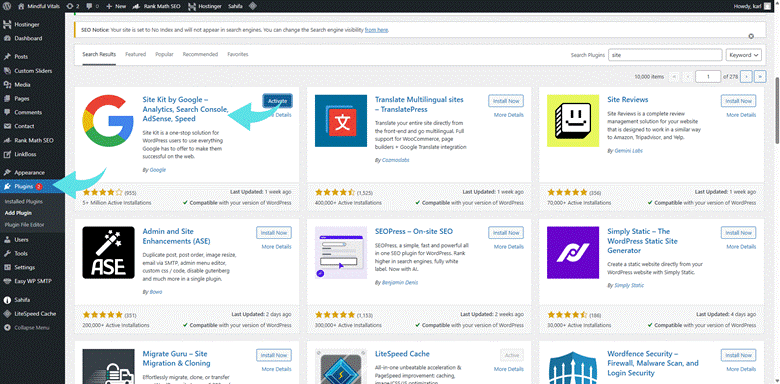Open the WordPress logo menu
Image resolution: width=780 pixels, height=384 pixels.
coord(7,6)
